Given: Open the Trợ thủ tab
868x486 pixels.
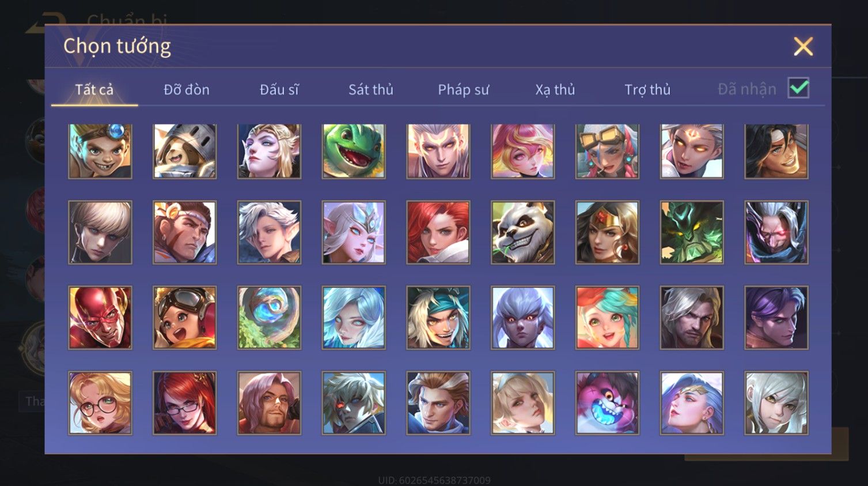Looking at the screenshot, I should (647, 89).
